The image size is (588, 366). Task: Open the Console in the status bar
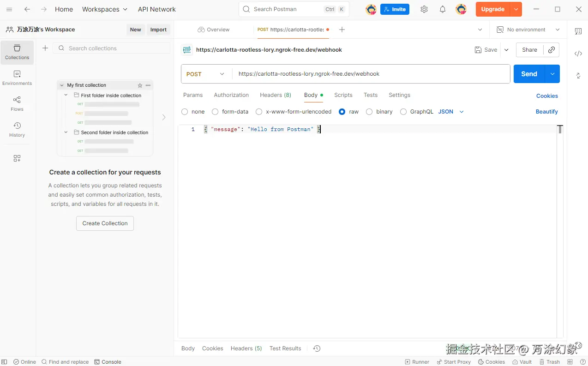[108, 362]
